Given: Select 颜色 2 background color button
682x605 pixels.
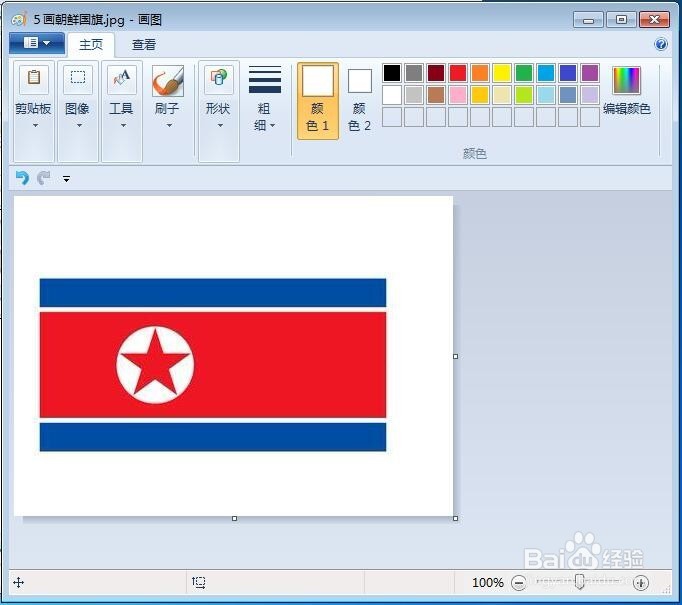Looking at the screenshot, I should (x=360, y=100).
